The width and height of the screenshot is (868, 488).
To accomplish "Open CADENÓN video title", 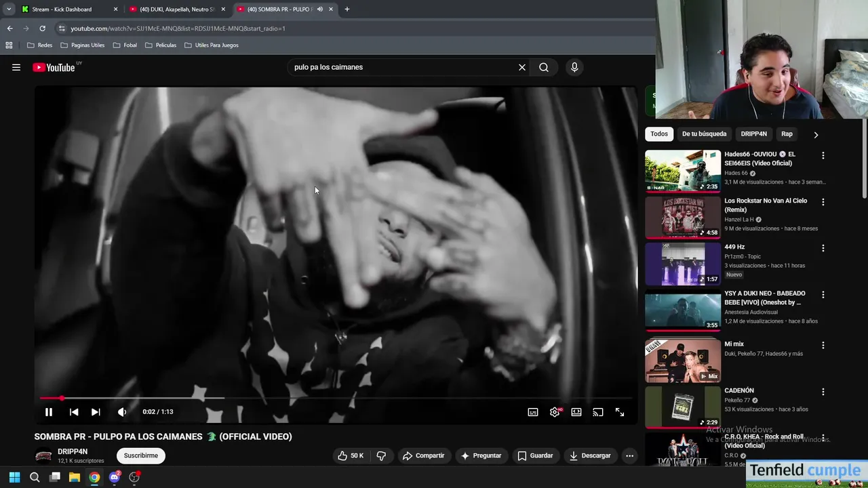I will tap(739, 390).
